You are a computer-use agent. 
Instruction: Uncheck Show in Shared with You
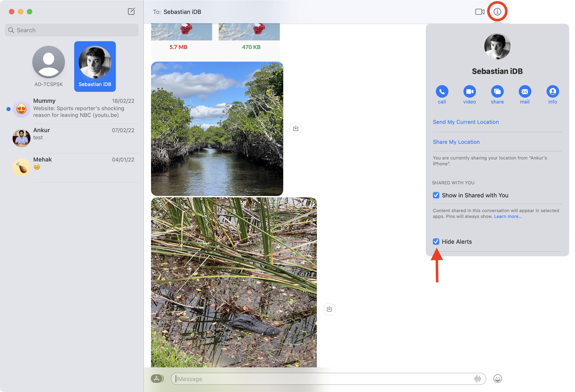(437, 195)
